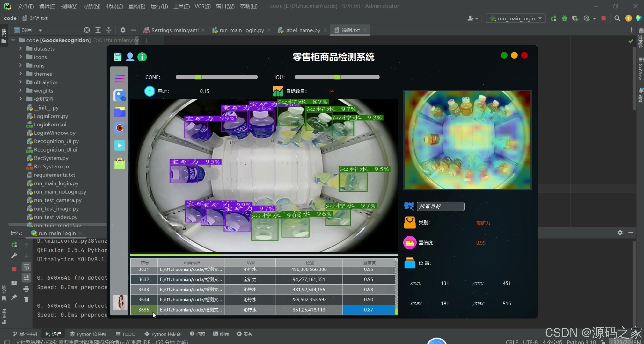Click the green shopping bag icon
The width and height of the screenshot is (644, 344).
coord(120,164)
